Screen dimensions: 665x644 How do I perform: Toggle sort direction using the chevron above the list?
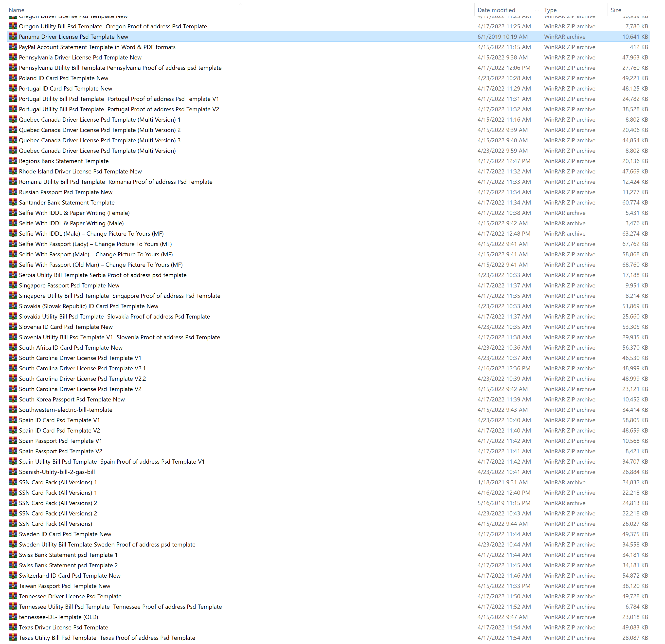click(x=240, y=4)
